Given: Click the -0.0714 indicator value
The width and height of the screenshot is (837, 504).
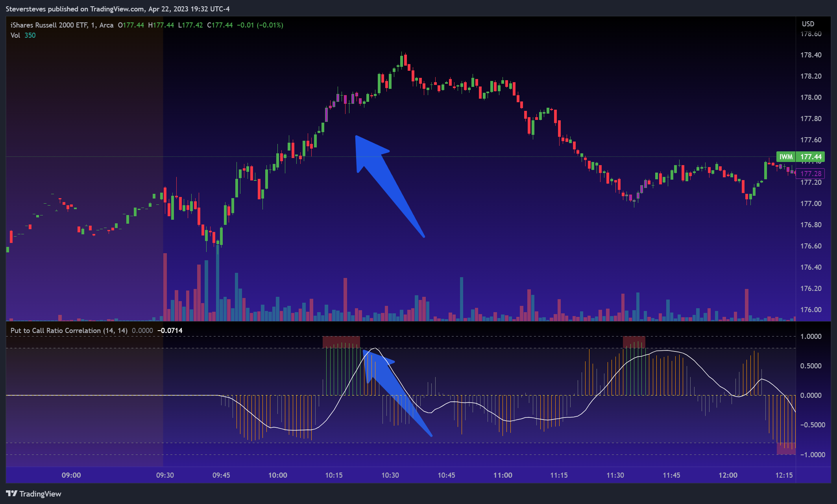Looking at the screenshot, I should 170,331.
